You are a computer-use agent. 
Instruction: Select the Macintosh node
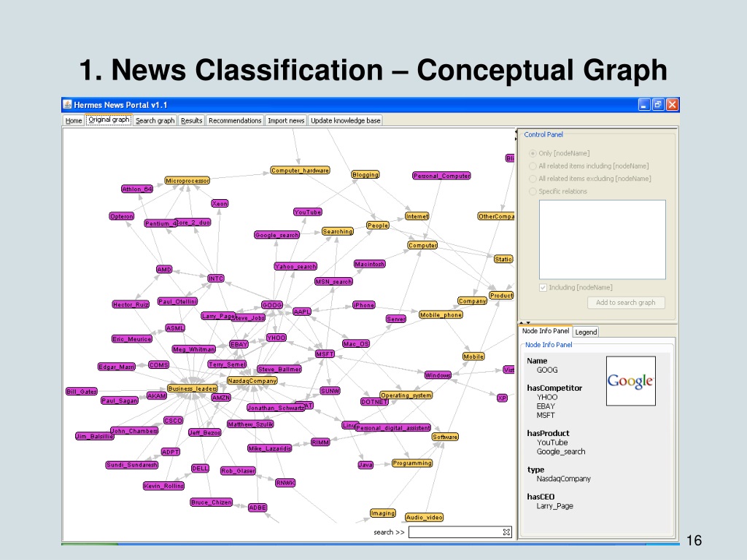[x=370, y=264]
